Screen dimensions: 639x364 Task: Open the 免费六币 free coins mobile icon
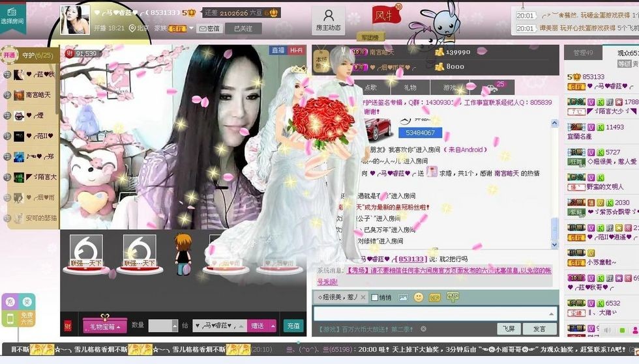click(x=18, y=318)
